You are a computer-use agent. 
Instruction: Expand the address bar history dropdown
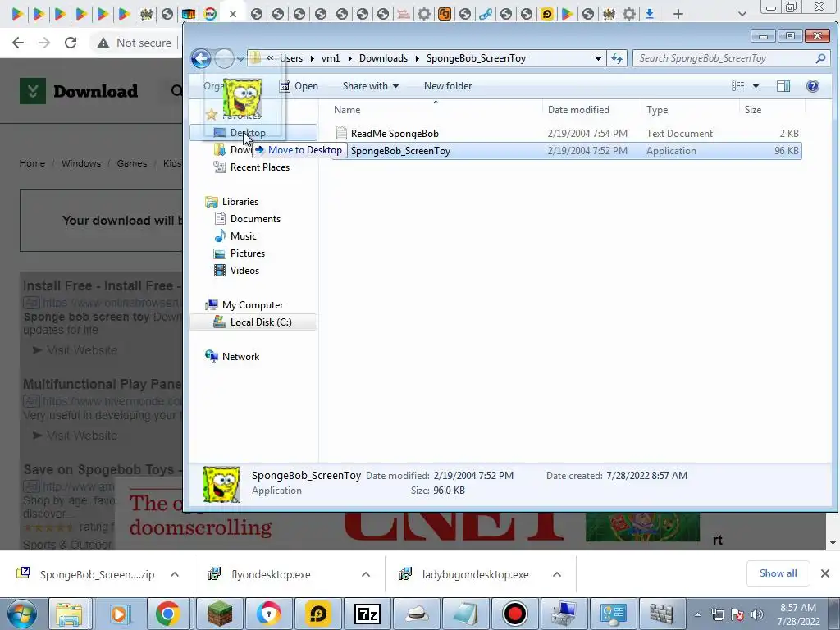tap(598, 58)
